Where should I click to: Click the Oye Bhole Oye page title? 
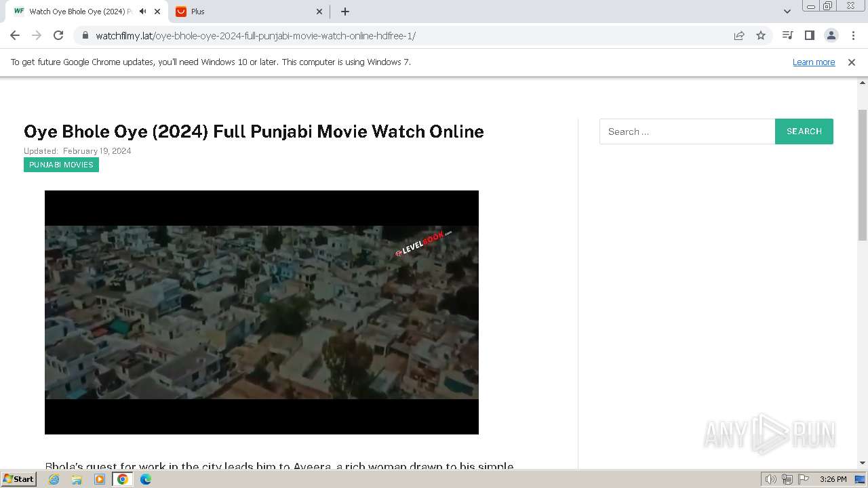tap(254, 131)
